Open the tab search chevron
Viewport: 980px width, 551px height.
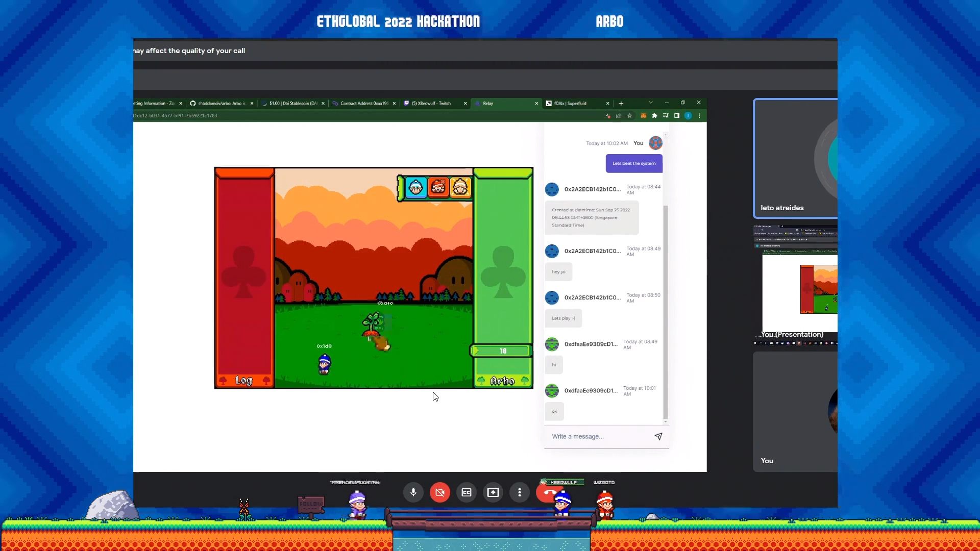(651, 103)
